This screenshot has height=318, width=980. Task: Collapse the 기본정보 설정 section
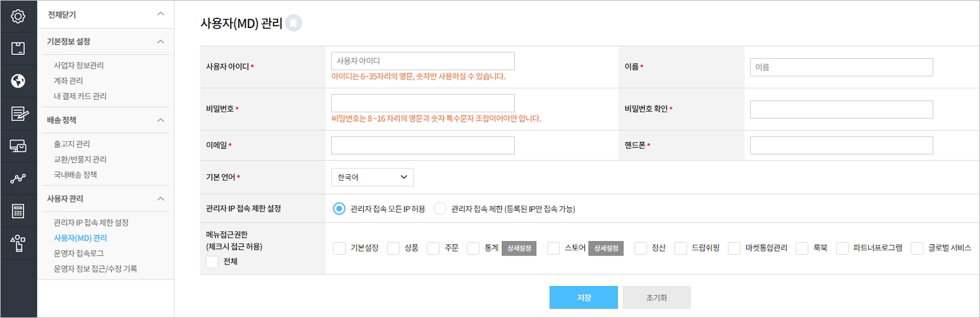(161, 41)
